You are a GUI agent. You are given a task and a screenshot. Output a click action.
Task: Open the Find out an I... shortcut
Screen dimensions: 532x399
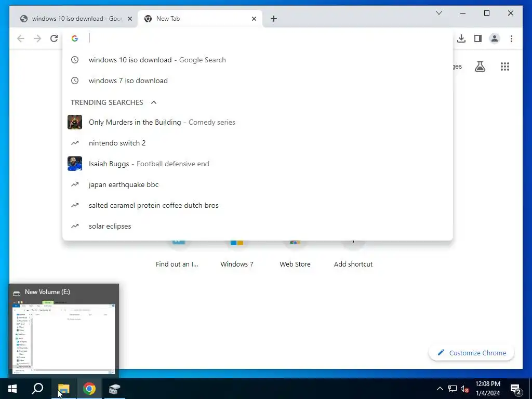click(x=177, y=255)
